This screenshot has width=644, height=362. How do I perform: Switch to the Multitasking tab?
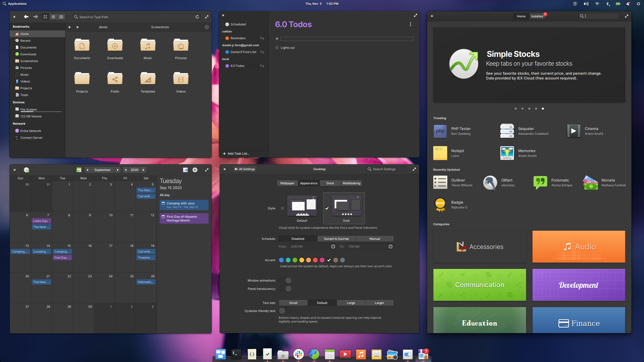[351, 183]
